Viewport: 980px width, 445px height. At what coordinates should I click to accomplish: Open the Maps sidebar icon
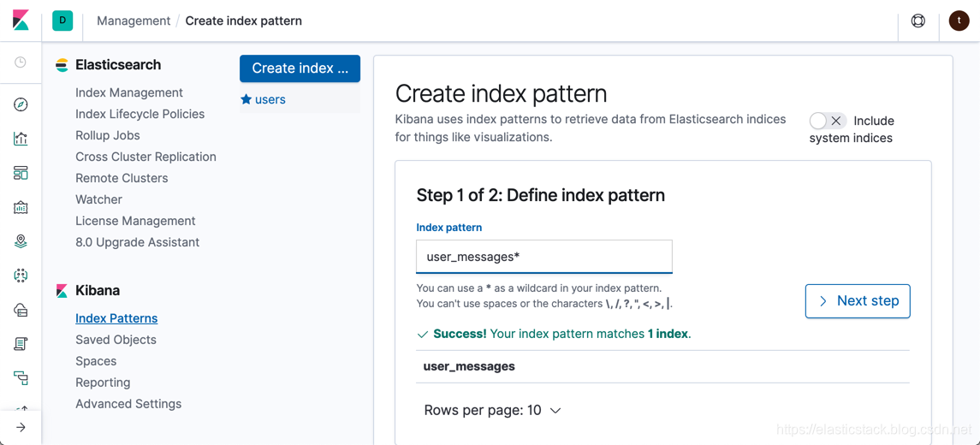coord(21,241)
